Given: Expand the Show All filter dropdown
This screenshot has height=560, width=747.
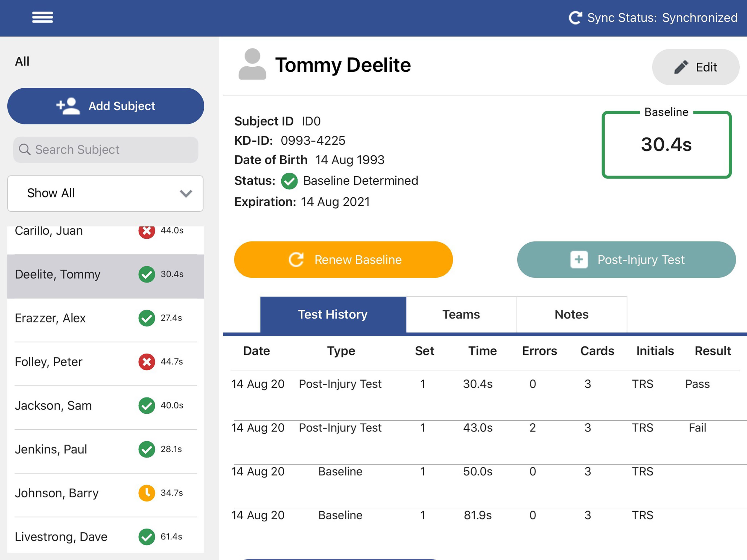Looking at the screenshot, I should point(105,194).
